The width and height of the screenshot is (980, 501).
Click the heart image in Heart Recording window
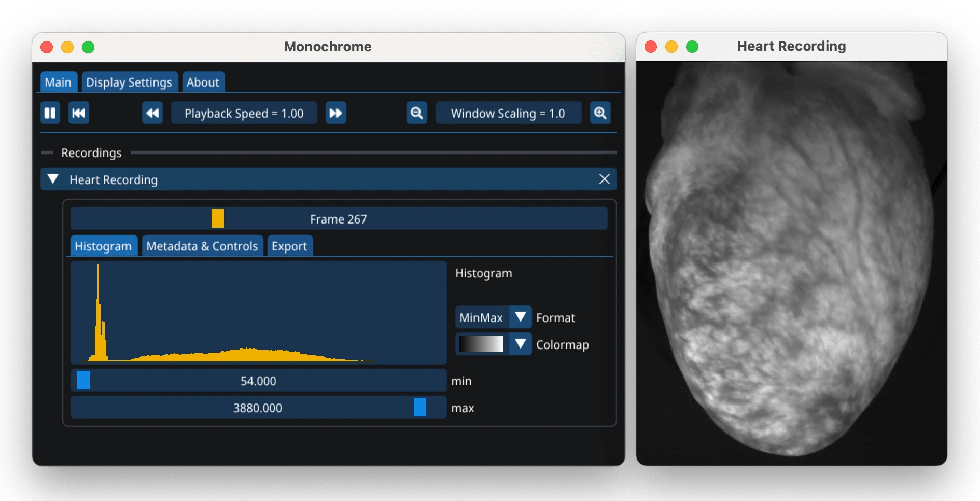click(x=791, y=263)
